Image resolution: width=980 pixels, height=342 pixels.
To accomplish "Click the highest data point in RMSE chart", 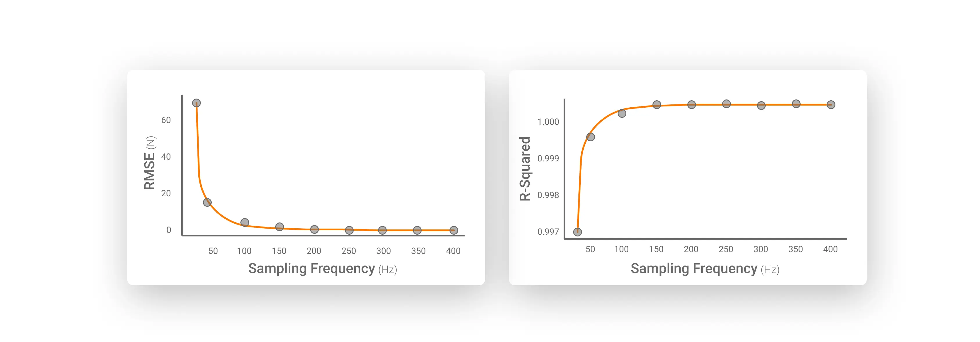I will [196, 103].
